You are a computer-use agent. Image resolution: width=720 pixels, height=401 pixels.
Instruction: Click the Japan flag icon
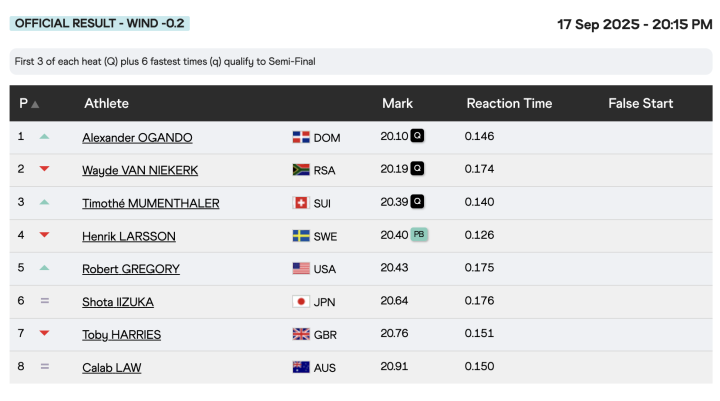(x=300, y=302)
